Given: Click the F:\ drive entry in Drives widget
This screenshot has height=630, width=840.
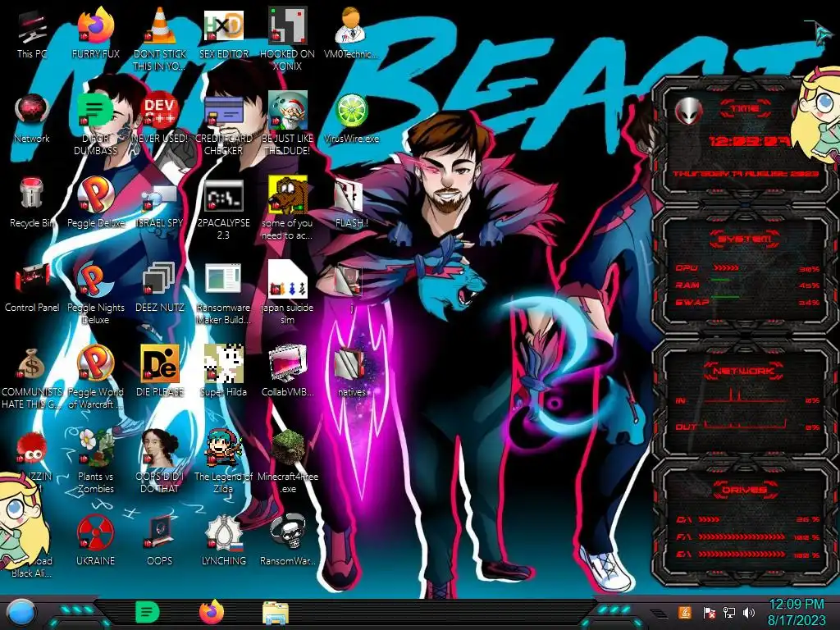Looking at the screenshot, I should 747,536.
